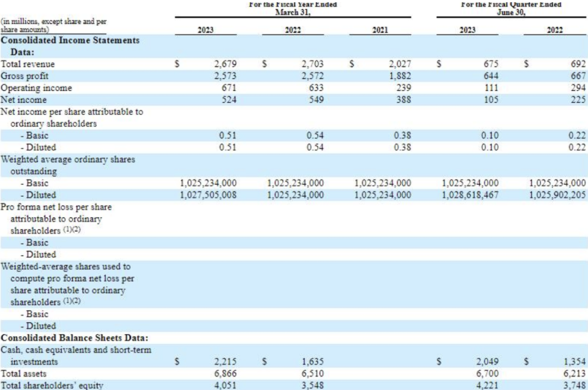The width and height of the screenshot is (588, 390).
Task: Select the 388 net income value
Action: tap(403, 100)
